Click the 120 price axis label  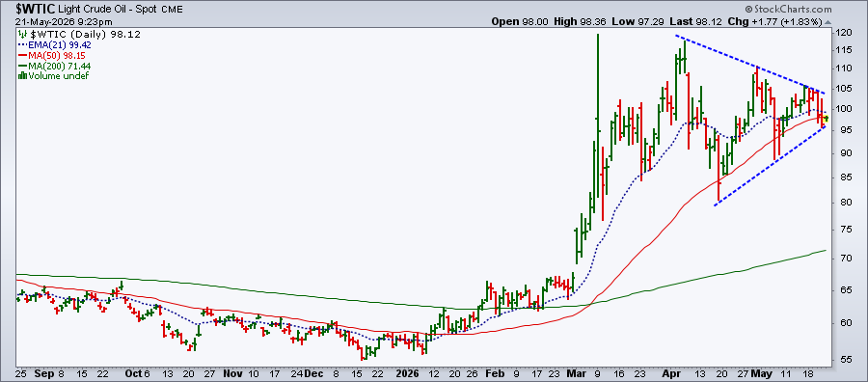[x=843, y=34]
